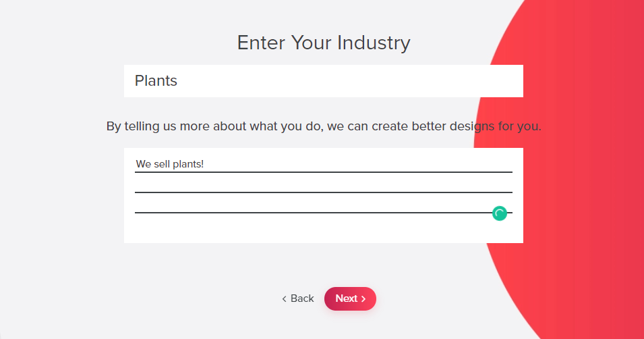The height and width of the screenshot is (339, 644).
Task: Click the left chevron beside Back
Action: pyautogui.click(x=284, y=298)
